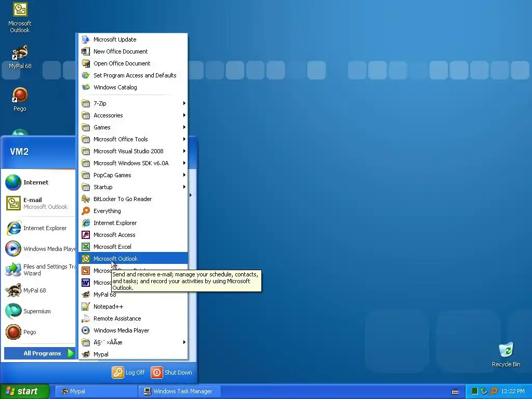The image size is (532, 399).
Task: Click the E-mail Outlook icon in Start menu
Action: (x=13, y=203)
